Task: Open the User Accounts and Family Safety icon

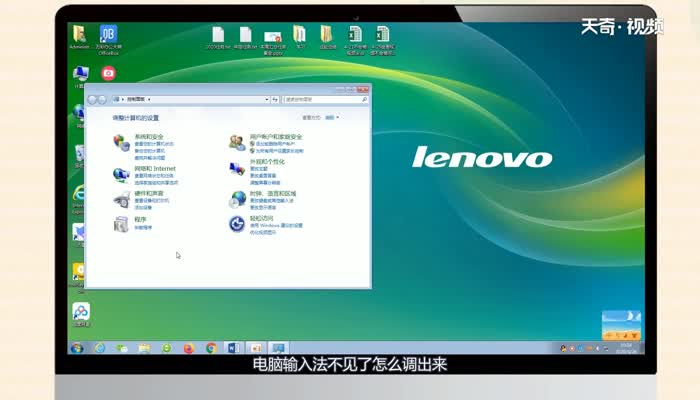Action: 237,143
